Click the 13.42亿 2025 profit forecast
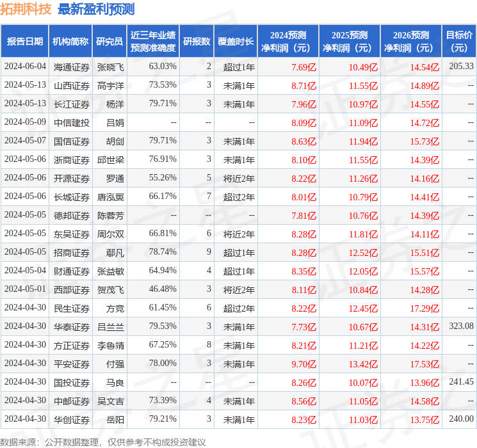 tap(363, 364)
